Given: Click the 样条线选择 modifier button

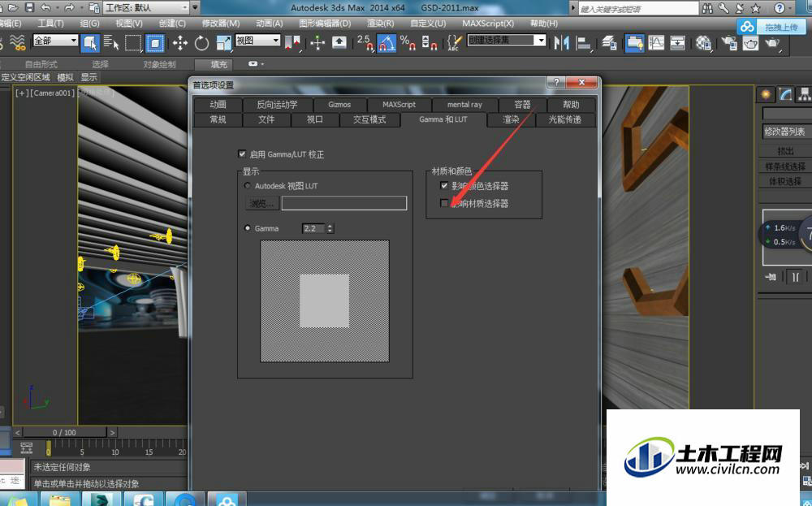Looking at the screenshot, I should [x=785, y=167].
